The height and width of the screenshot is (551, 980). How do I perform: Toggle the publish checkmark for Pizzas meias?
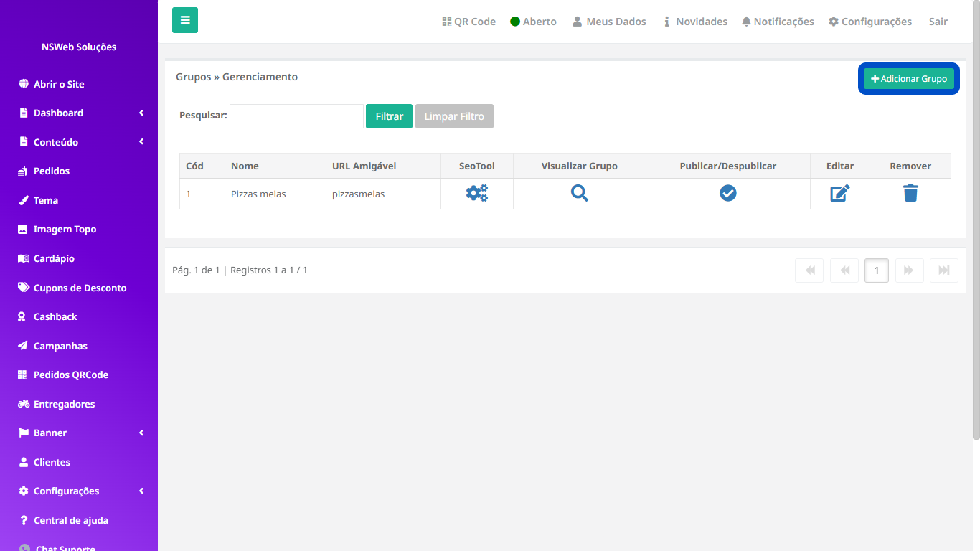pyautogui.click(x=728, y=193)
